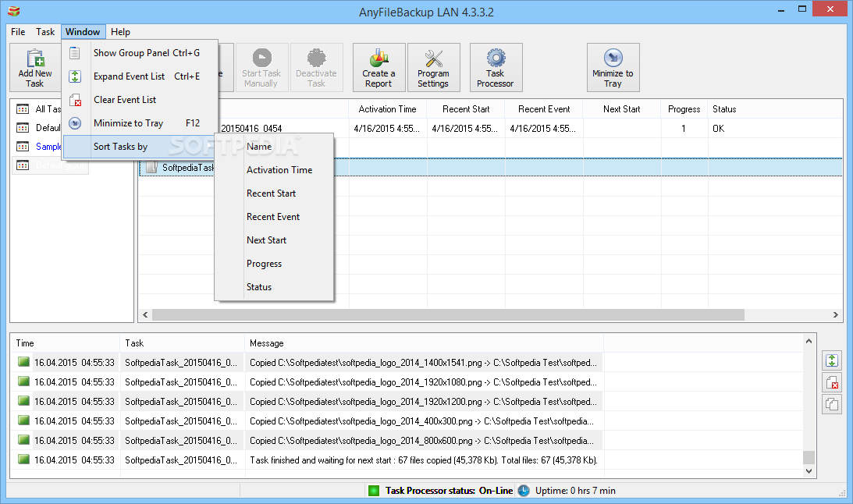Open the Sort Tasks by submenu
Image resolution: width=853 pixels, height=504 pixels.
pyautogui.click(x=140, y=147)
